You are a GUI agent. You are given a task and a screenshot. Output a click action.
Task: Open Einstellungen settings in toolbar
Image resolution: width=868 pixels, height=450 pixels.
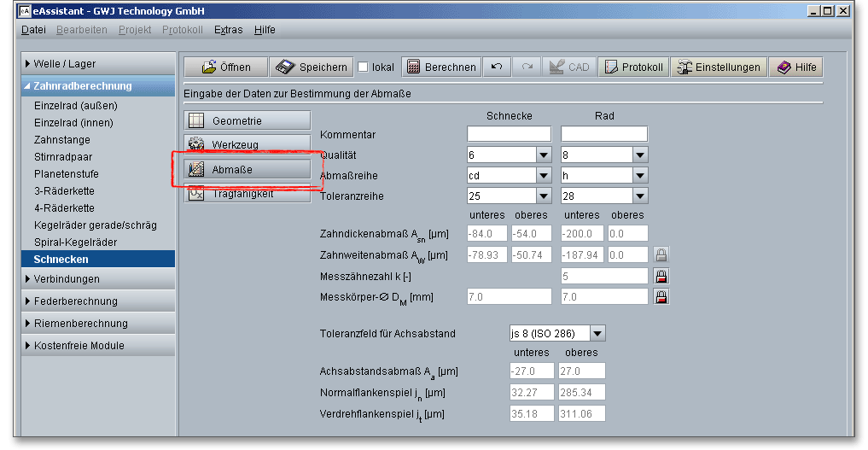pos(718,67)
